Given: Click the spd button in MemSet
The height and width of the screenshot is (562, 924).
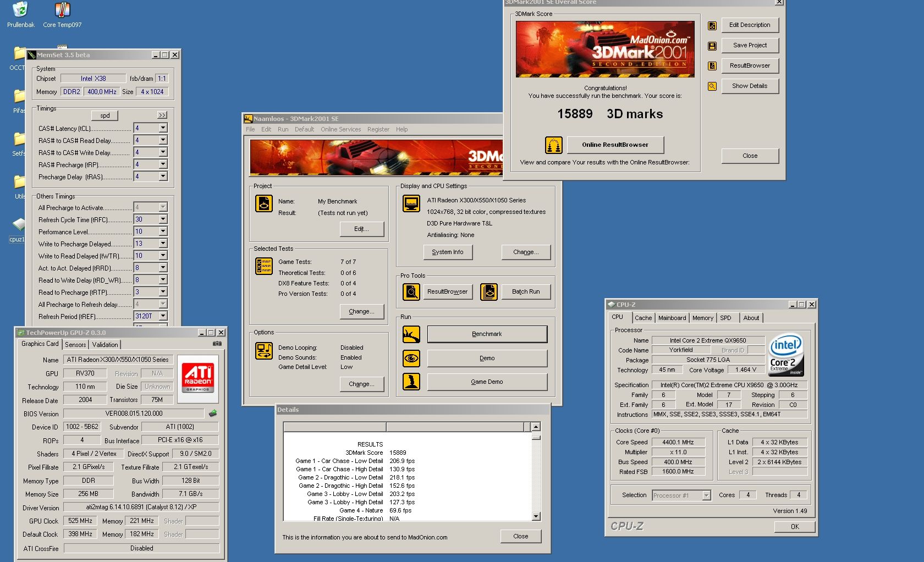Looking at the screenshot, I should click(x=105, y=115).
